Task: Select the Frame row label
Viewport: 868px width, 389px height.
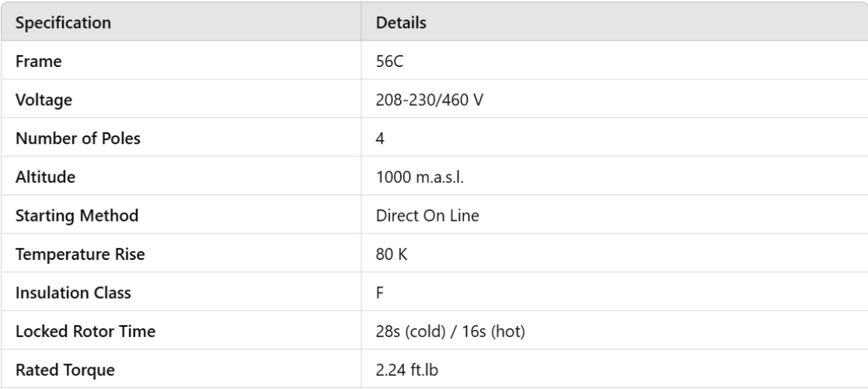Action: tap(37, 61)
